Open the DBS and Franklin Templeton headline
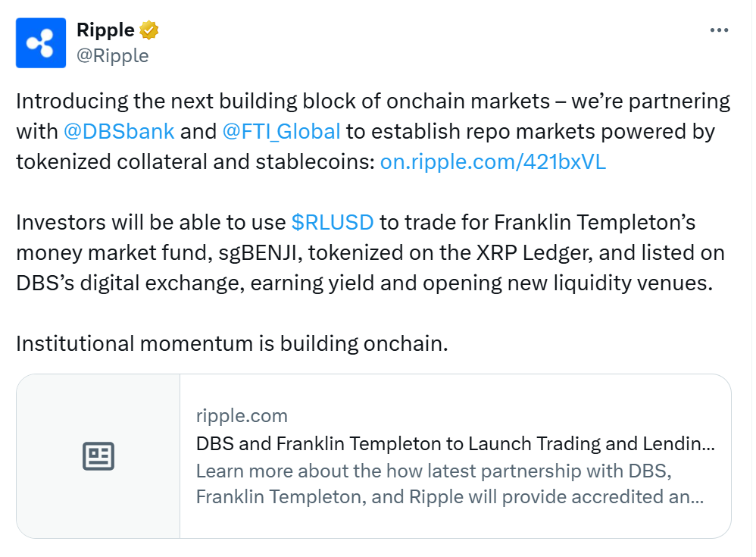Screen dimensions: 756x557 (x=455, y=443)
